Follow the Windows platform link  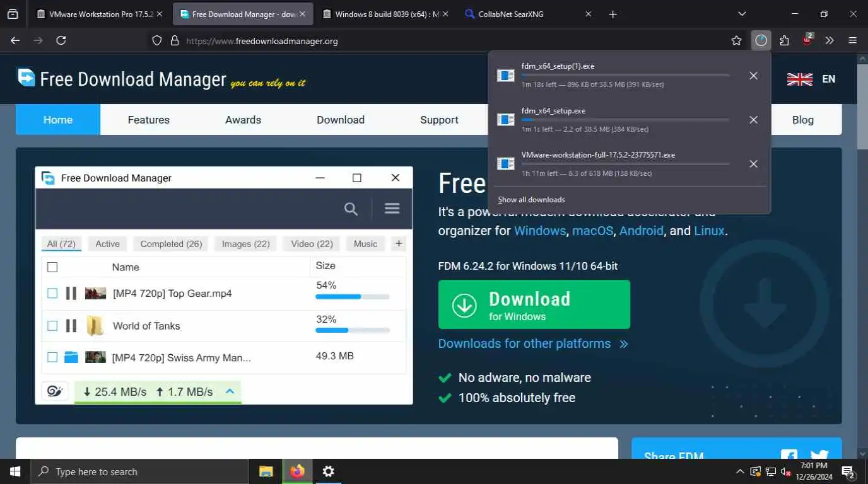coord(540,231)
